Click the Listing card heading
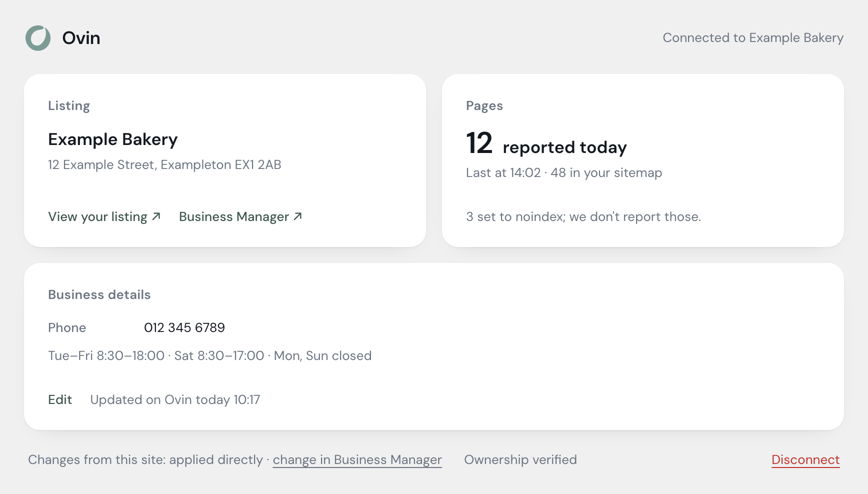 [69, 105]
